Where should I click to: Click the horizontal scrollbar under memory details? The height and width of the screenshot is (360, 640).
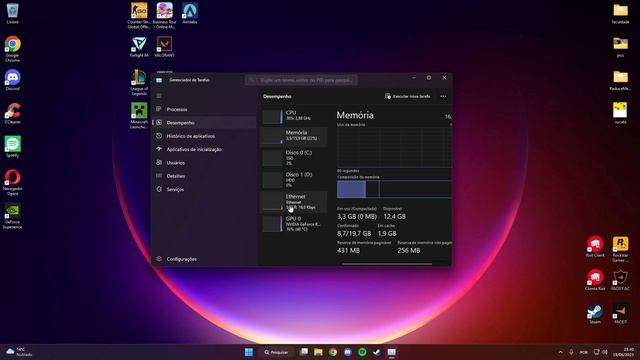[x=387, y=264]
